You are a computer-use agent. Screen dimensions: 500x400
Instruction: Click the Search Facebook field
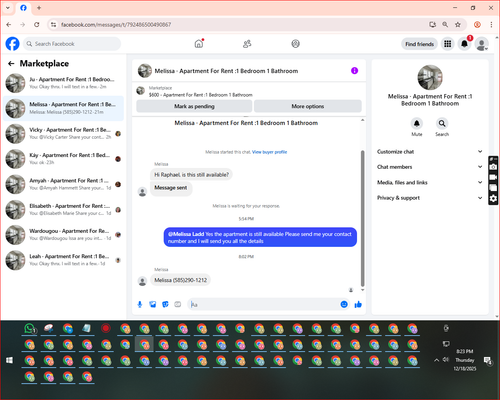click(x=72, y=44)
